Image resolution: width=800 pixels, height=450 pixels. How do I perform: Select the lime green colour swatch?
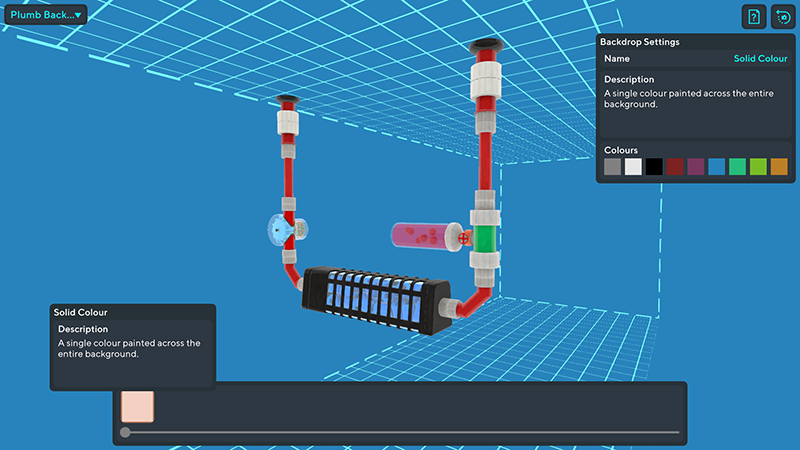tap(758, 167)
